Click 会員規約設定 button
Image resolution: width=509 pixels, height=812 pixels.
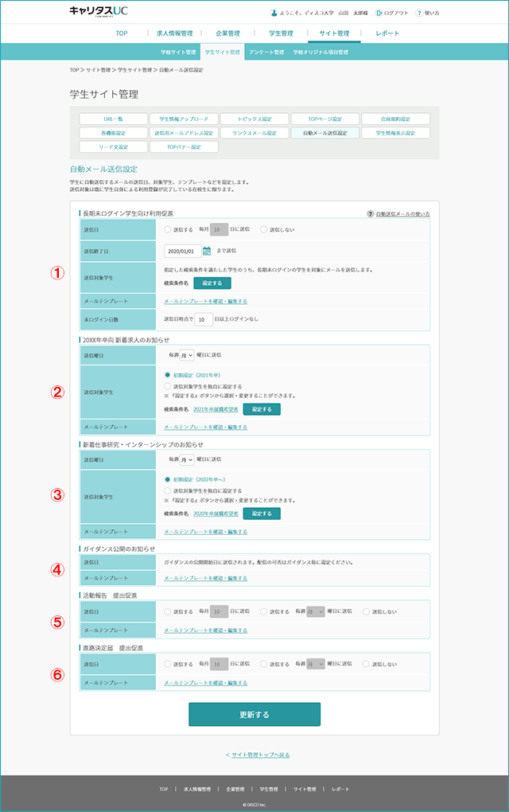396,119
